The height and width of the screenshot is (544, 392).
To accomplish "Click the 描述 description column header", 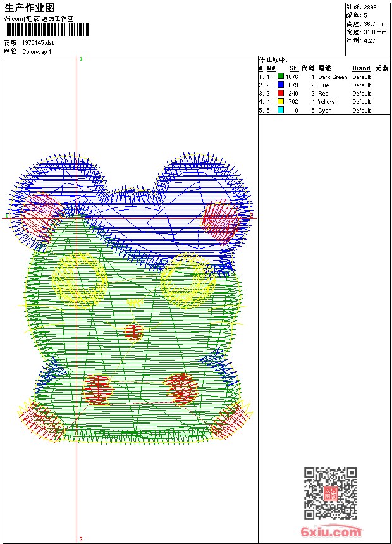I will (325, 68).
